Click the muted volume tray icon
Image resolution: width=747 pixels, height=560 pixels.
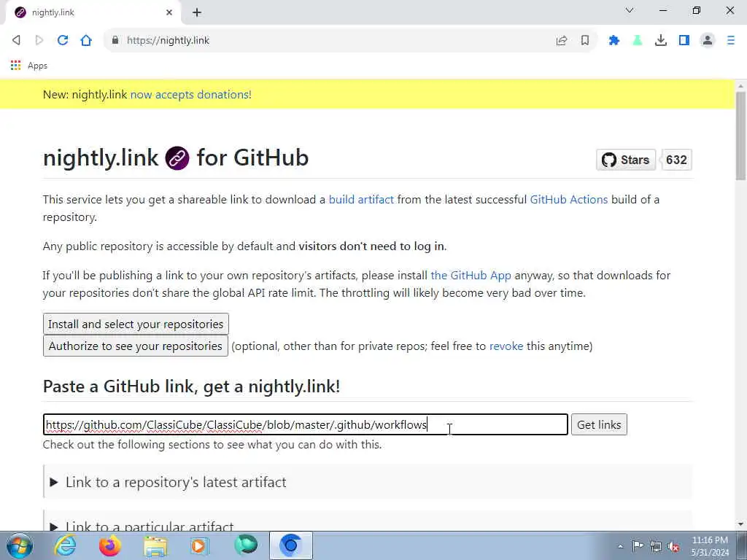tap(673, 546)
